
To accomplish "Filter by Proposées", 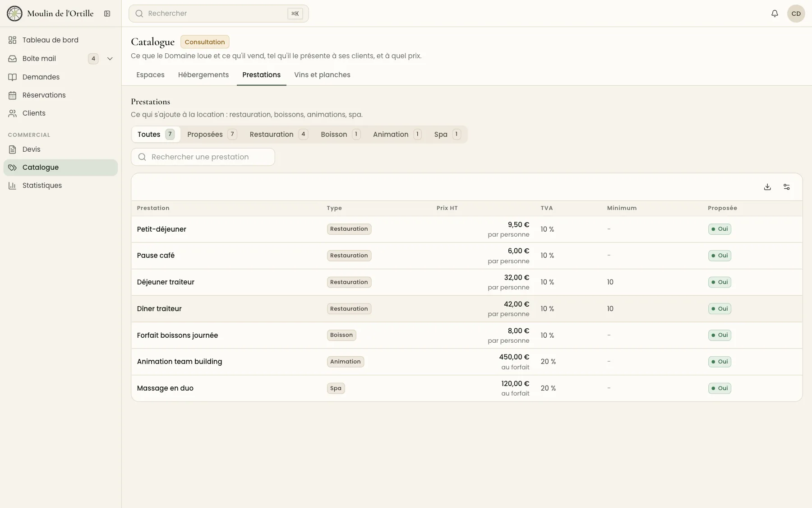I will [x=212, y=135].
